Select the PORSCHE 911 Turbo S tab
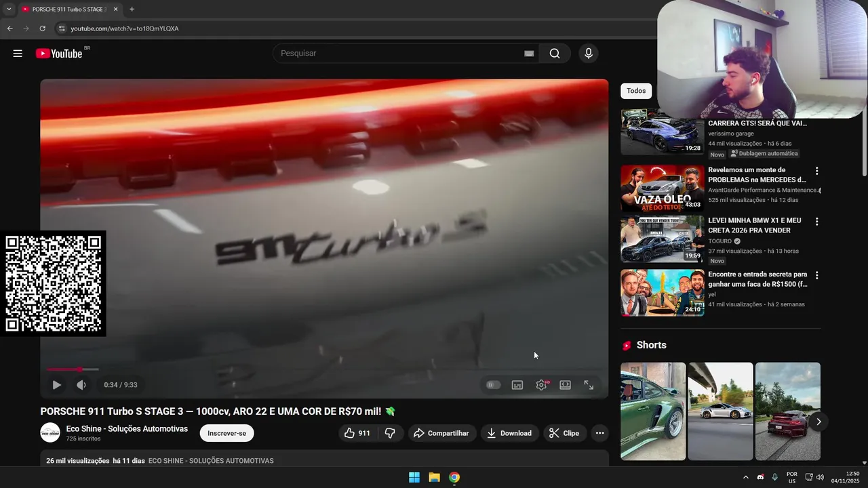This screenshot has height=488, width=868. point(69,9)
